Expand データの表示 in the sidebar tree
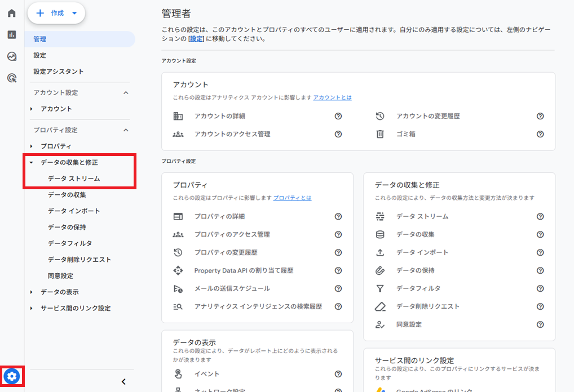574x392 pixels. [32, 292]
